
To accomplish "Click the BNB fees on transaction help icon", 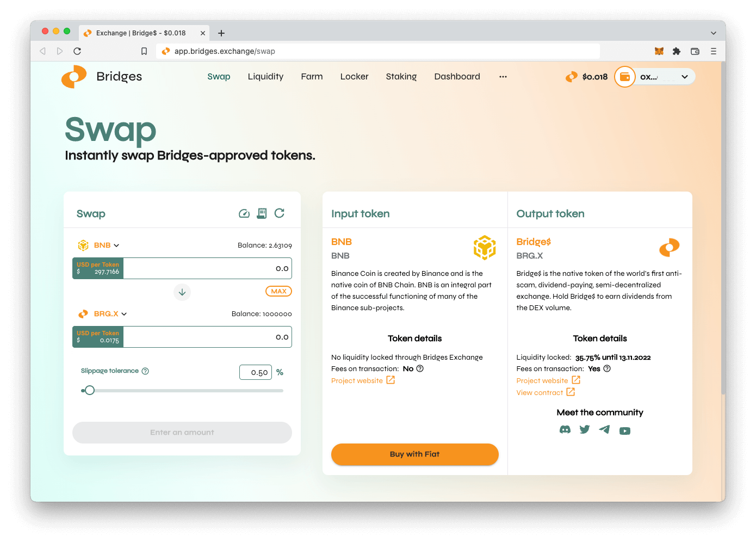I will click(x=420, y=368).
